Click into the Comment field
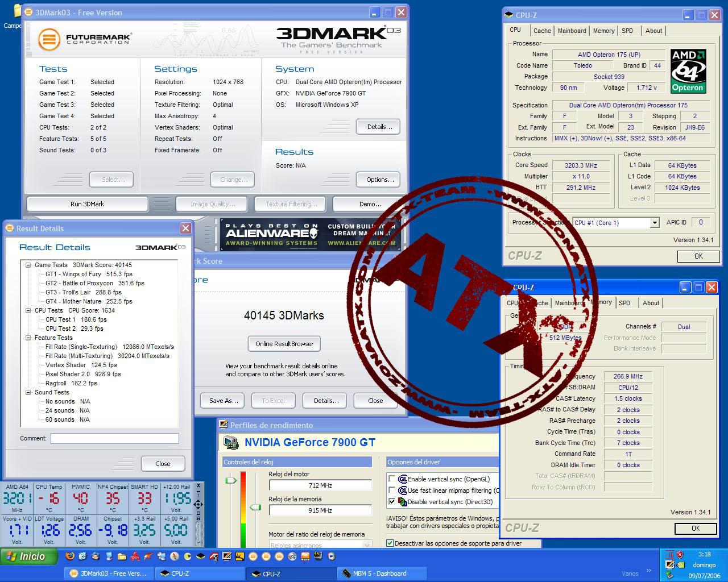Image resolution: width=728 pixels, height=582 pixels. pyautogui.click(x=114, y=438)
